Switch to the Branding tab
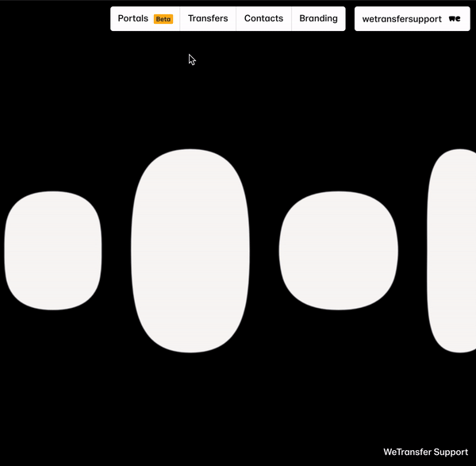 (x=318, y=18)
